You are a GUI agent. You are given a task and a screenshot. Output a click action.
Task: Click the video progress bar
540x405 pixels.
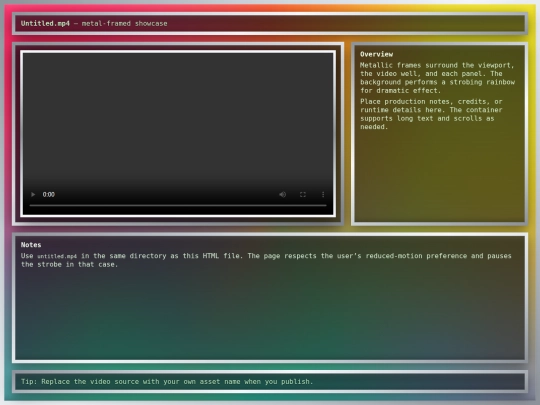(178, 205)
